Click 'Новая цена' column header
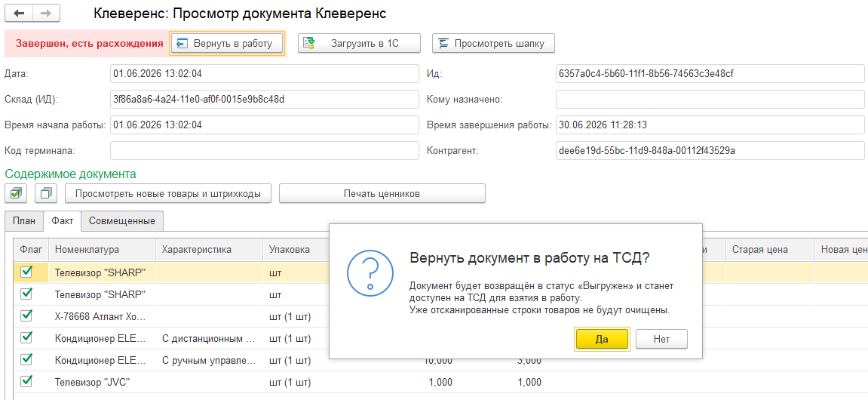Image resolution: width=868 pixels, height=400 pixels. coord(841,250)
